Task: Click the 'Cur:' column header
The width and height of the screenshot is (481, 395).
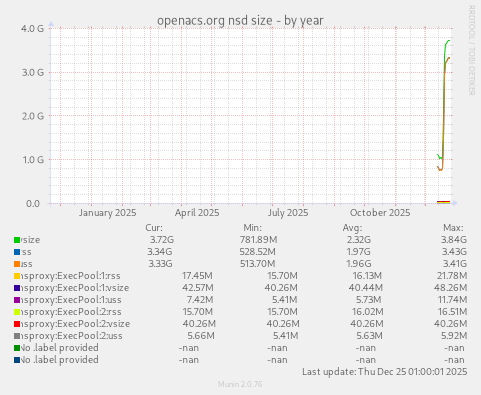Action: 154,228
